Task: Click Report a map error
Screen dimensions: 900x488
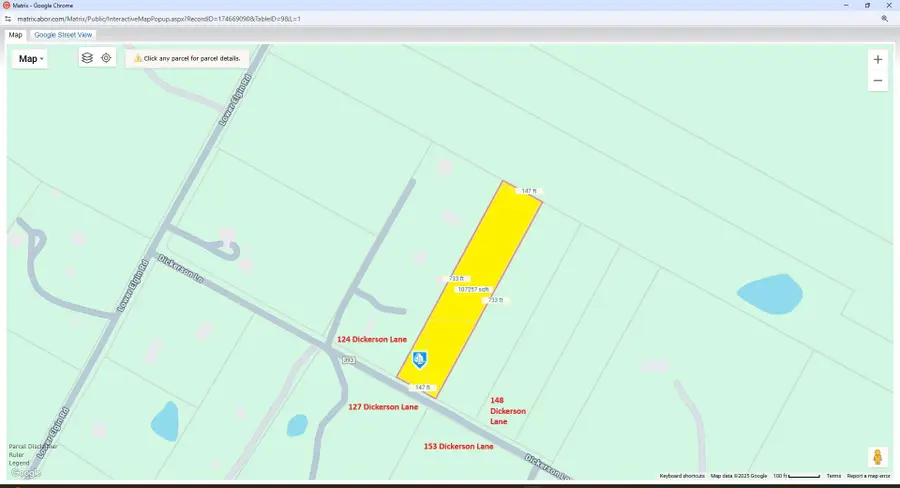Action: (x=868, y=476)
